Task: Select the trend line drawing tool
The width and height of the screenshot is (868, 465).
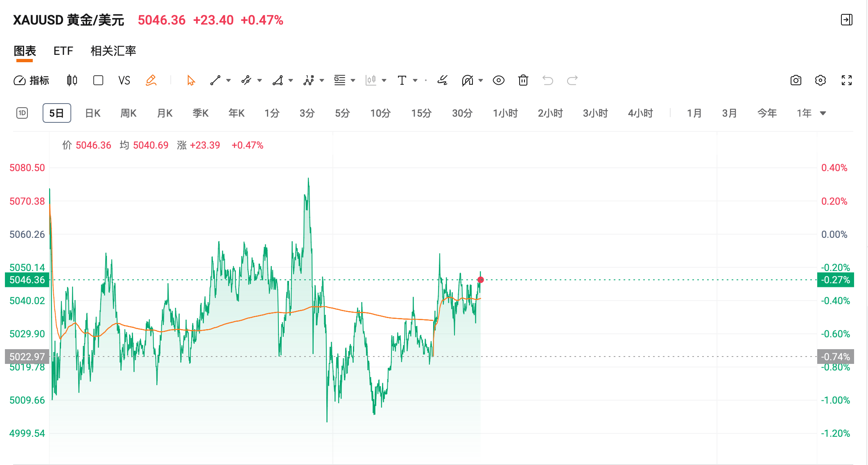Action: pos(215,80)
